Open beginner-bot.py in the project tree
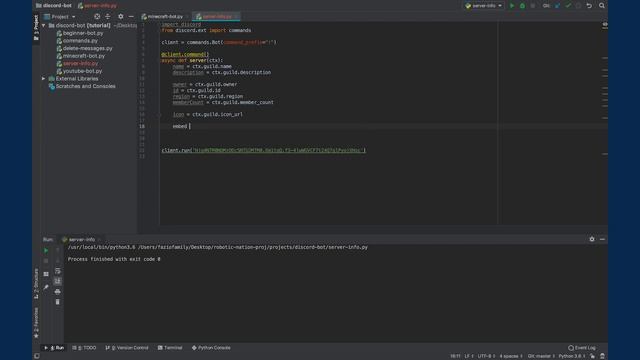 (x=83, y=33)
